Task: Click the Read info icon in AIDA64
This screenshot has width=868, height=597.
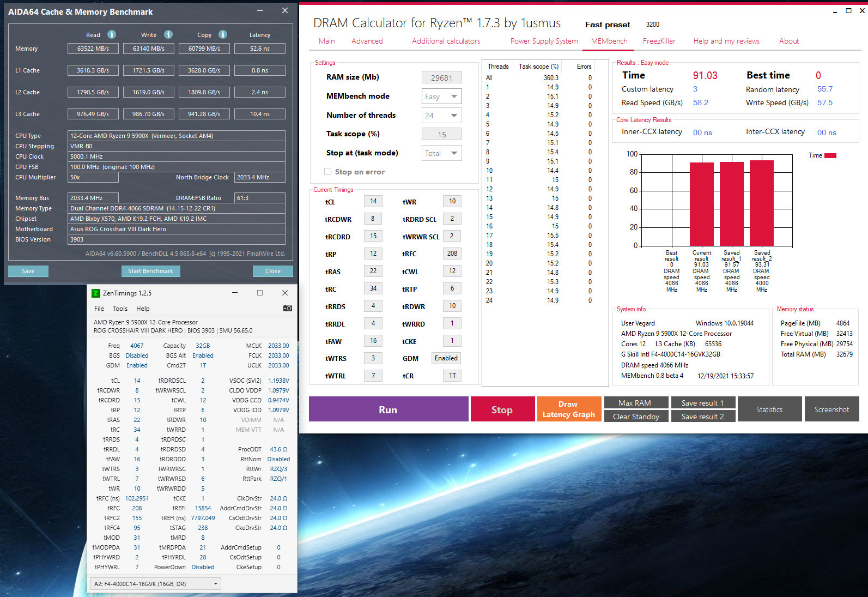Action: (x=112, y=34)
